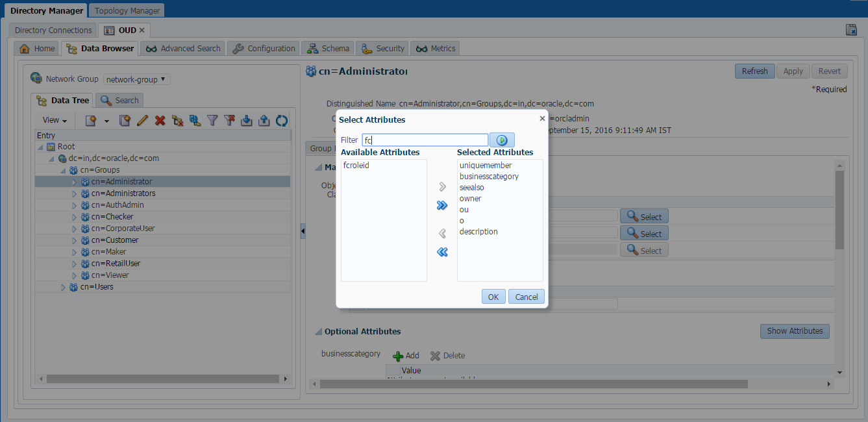Collapse the Root tree node
This screenshot has height=422, width=868.
point(41,147)
